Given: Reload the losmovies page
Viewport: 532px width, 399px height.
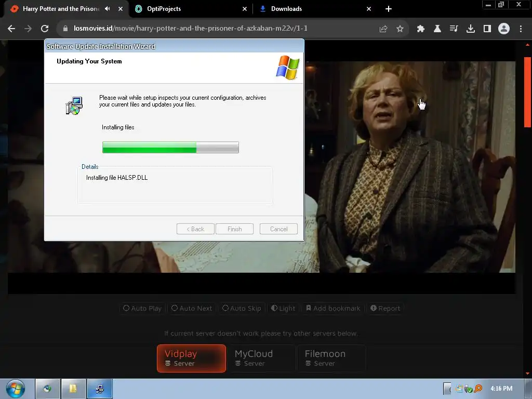Looking at the screenshot, I should tap(45, 29).
